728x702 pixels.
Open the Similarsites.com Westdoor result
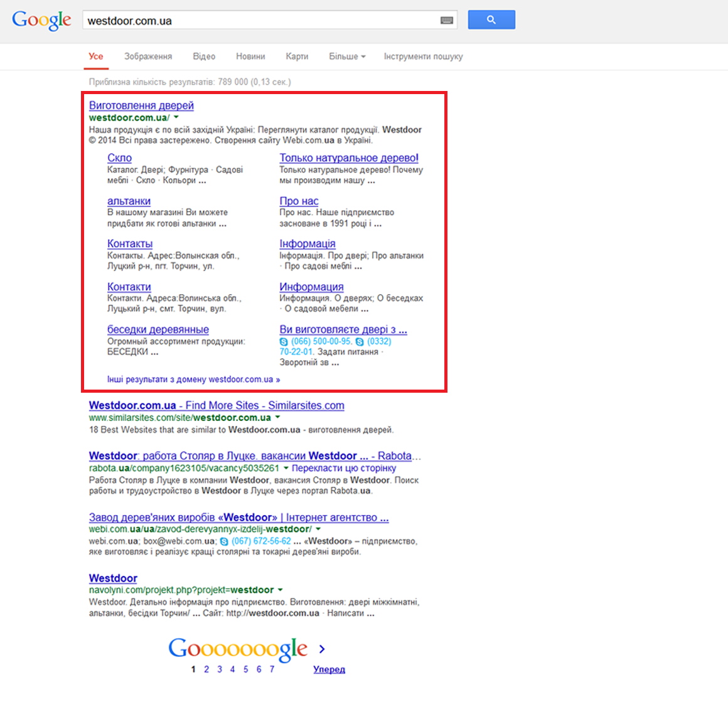[x=217, y=405]
